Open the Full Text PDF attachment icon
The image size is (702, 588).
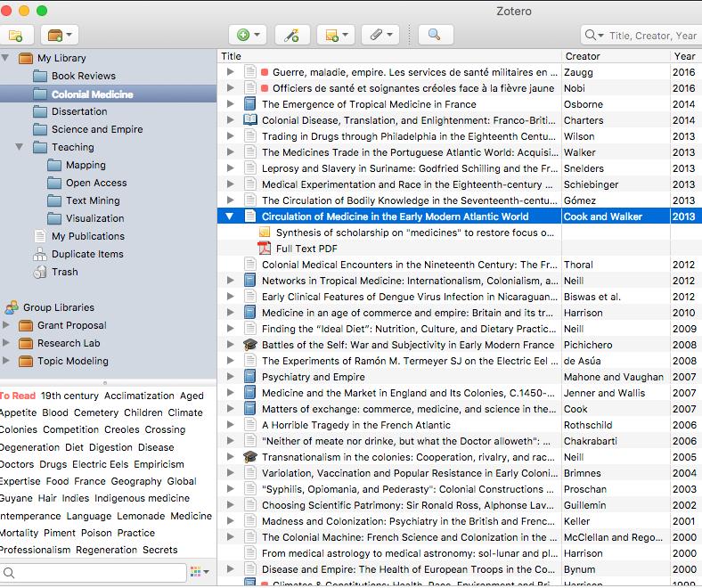(265, 248)
